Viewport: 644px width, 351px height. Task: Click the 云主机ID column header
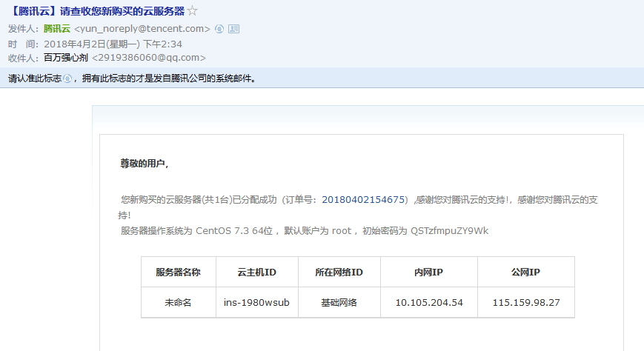[256, 273]
